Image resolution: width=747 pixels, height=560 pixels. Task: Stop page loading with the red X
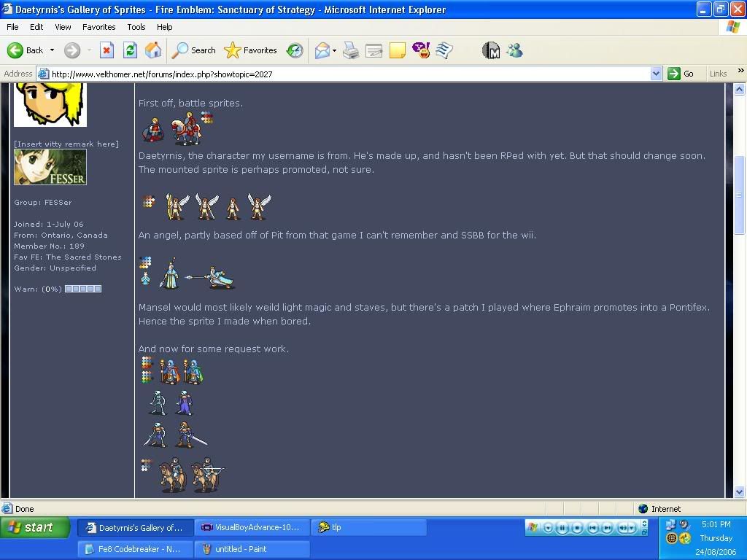click(107, 50)
